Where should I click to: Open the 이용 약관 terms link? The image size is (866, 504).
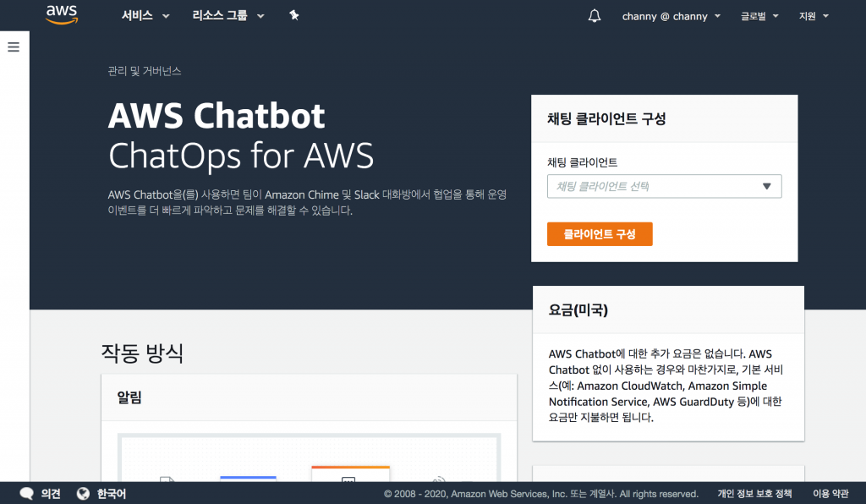click(830, 494)
